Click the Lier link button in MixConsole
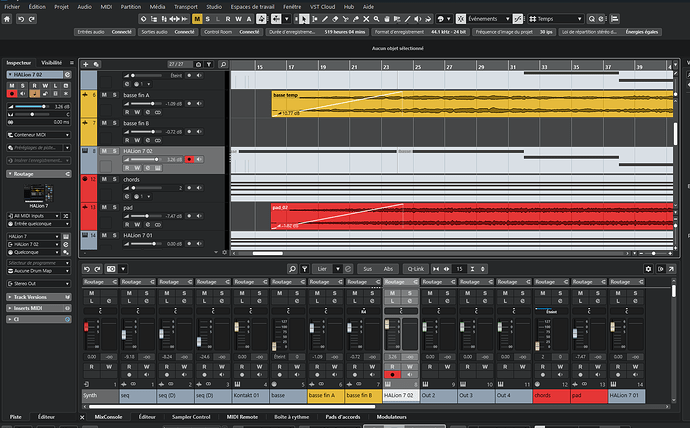690x428 pixels. tap(323, 269)
